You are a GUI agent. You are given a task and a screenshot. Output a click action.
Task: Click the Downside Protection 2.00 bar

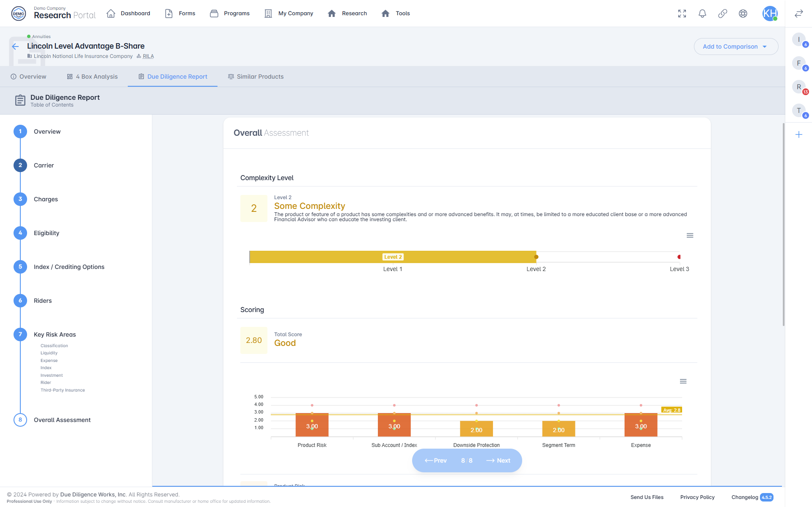click(476, 429)
